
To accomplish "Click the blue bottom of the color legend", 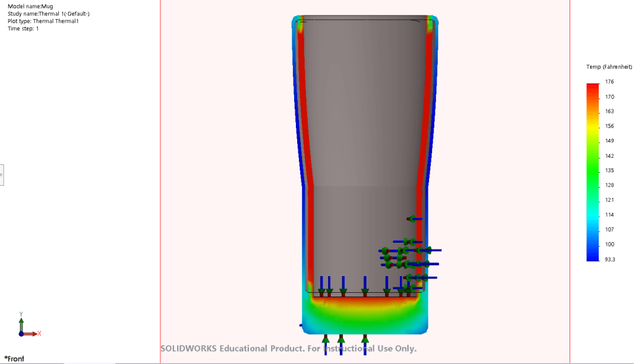I will point(593,256).
